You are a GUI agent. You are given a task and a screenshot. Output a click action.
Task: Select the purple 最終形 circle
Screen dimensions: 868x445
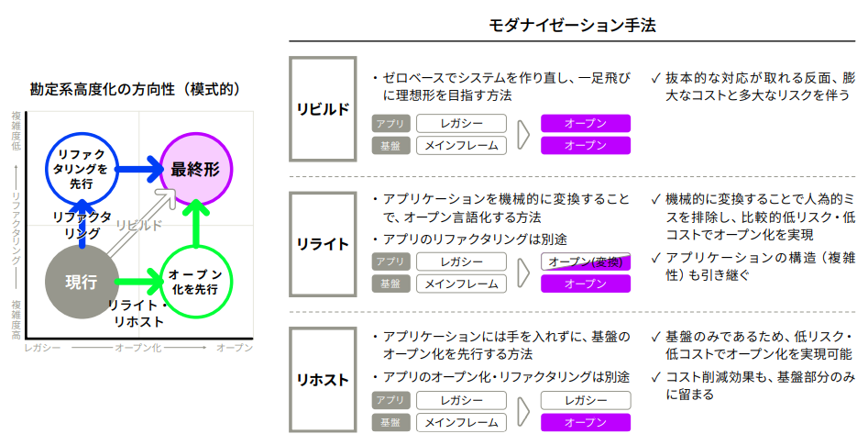(195, 169)
